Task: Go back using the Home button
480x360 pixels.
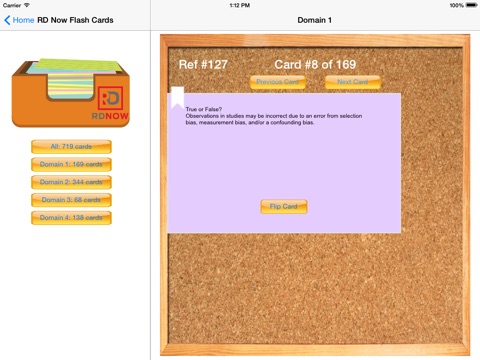Action: (19, 20)
